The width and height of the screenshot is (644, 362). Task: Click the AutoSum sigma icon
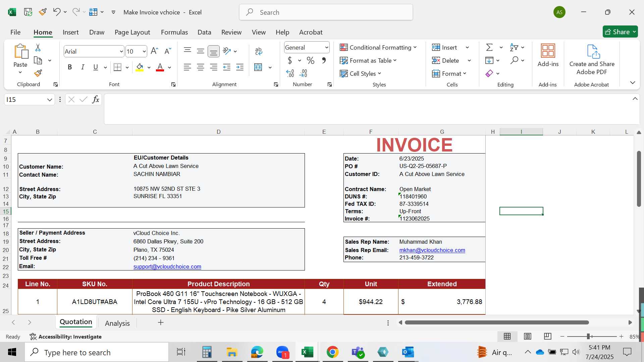click(x=489, y=47)
